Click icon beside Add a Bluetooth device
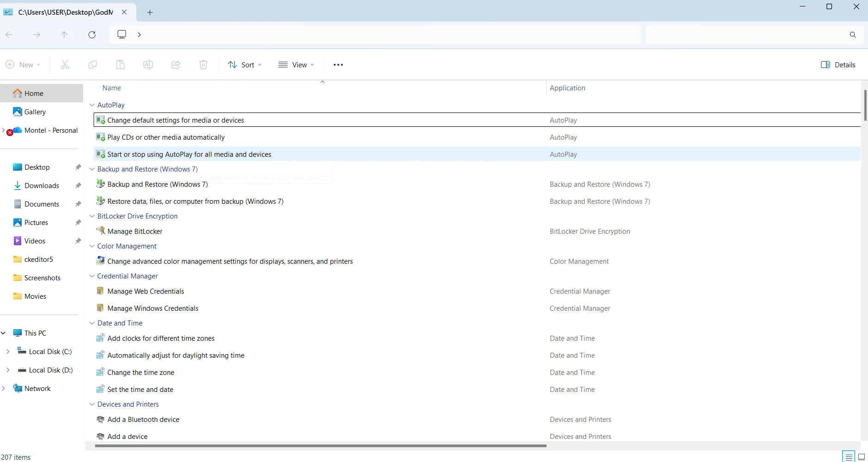The height and width of the screenshot is (462, 868). (x=100, y=419)
